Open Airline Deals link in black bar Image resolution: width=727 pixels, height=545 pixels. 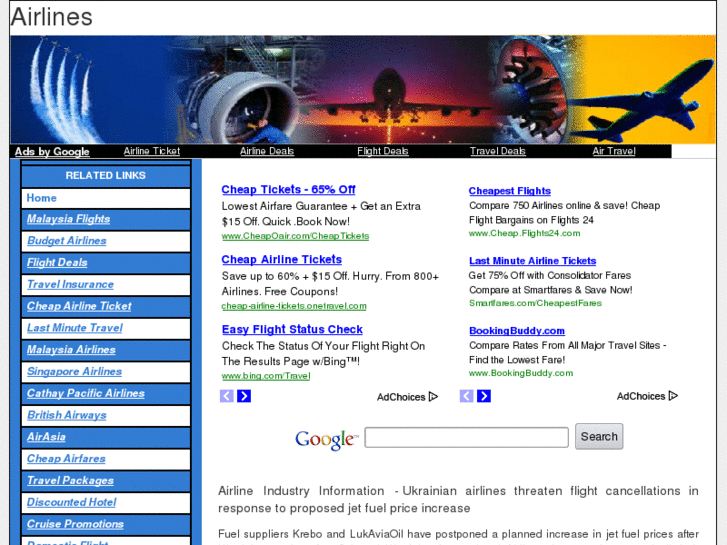267,151
